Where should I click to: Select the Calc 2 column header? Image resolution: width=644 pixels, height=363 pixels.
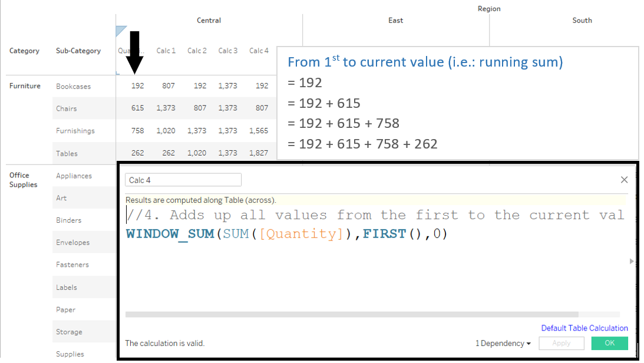coord(197,51)
